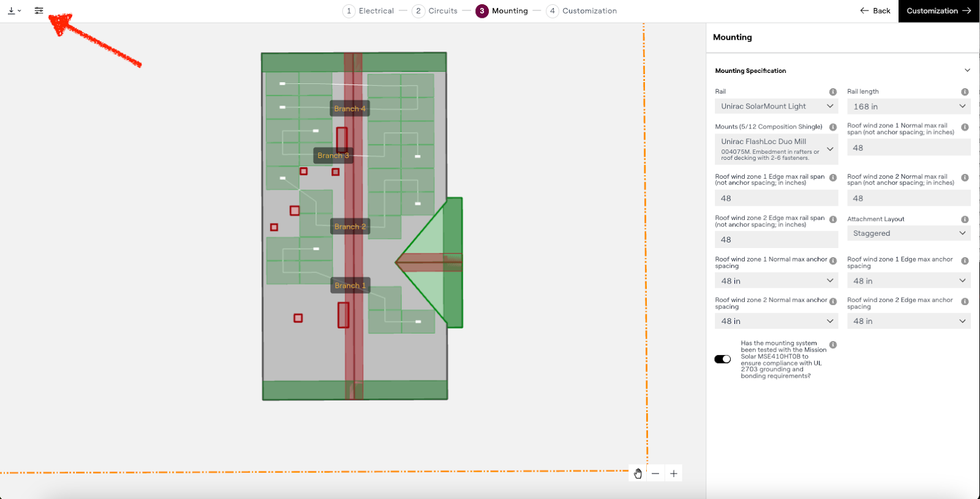
Task: Go to the Electrical step
Action: point(368,11)
